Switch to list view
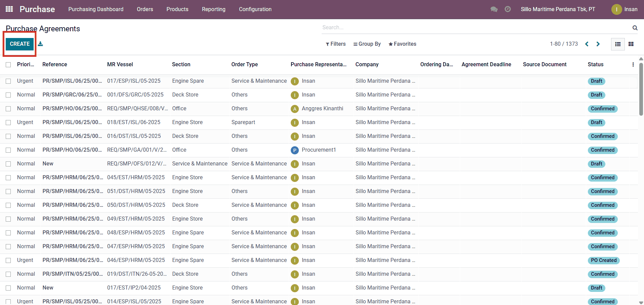Viewport: 644px width, 305px height. pos(618,44)
